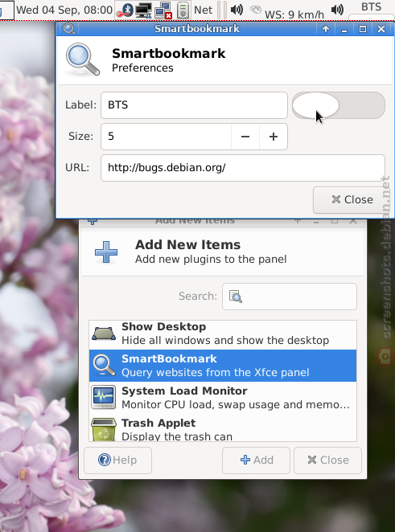Click the blue plus icon in Add New Items header

point(106,252)
